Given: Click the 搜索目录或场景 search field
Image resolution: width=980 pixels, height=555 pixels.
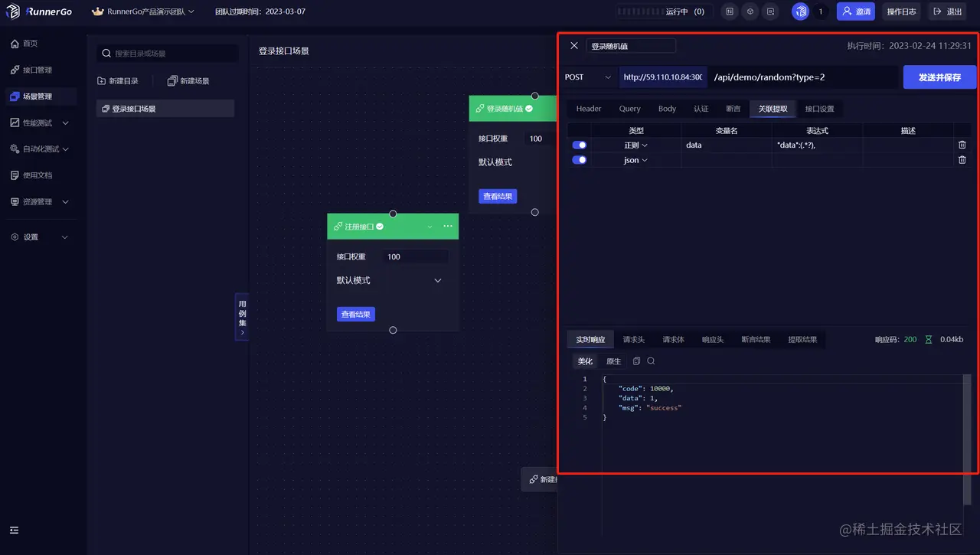Looking at the screenshot, I should click(167, 54).
